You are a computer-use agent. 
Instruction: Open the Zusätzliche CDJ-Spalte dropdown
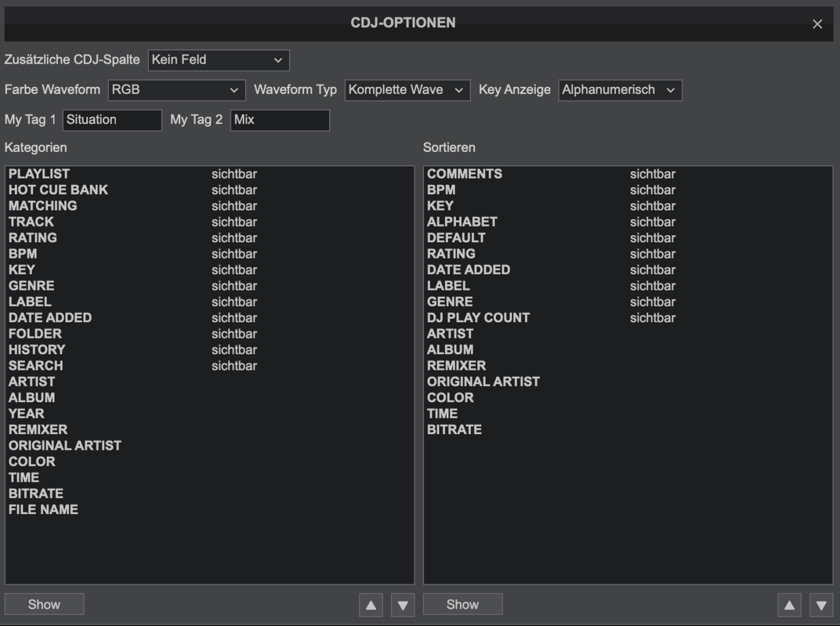pos(218,60)
